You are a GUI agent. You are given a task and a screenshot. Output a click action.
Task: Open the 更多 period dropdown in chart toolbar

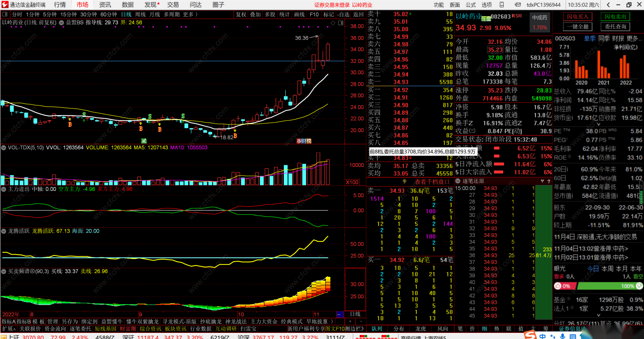[190, 14]
